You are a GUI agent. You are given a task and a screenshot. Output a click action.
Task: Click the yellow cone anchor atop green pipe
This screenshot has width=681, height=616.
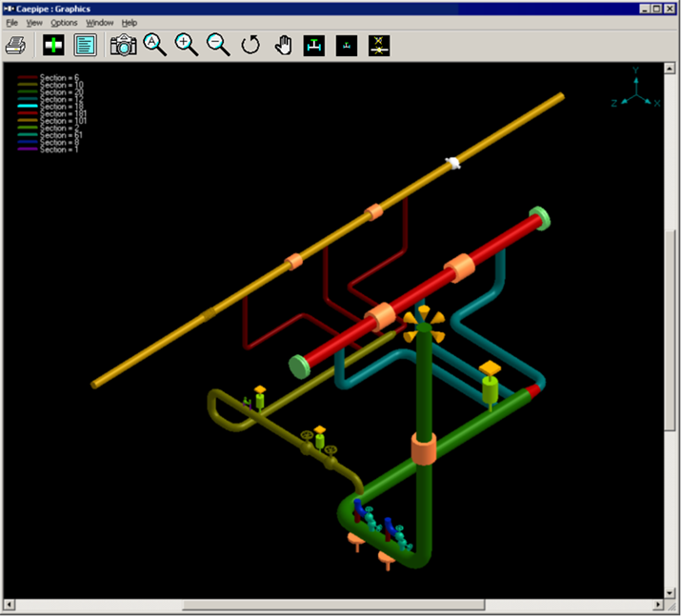pos(424,324)
